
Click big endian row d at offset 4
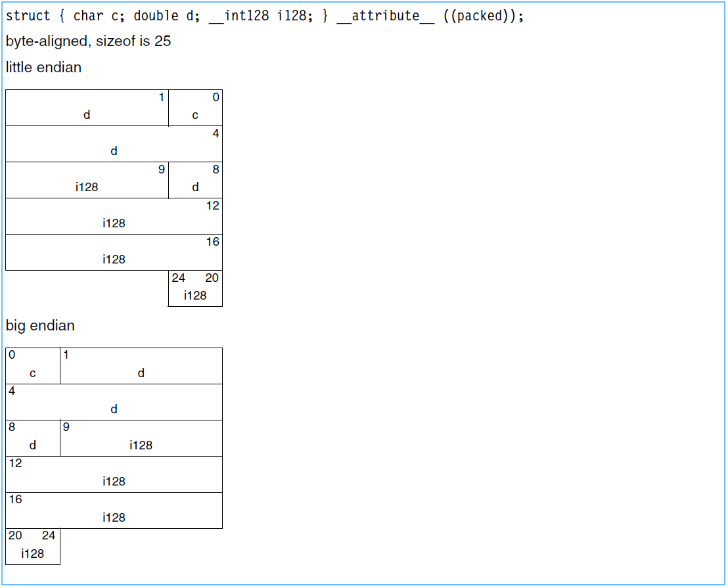[x=114, y=402]
